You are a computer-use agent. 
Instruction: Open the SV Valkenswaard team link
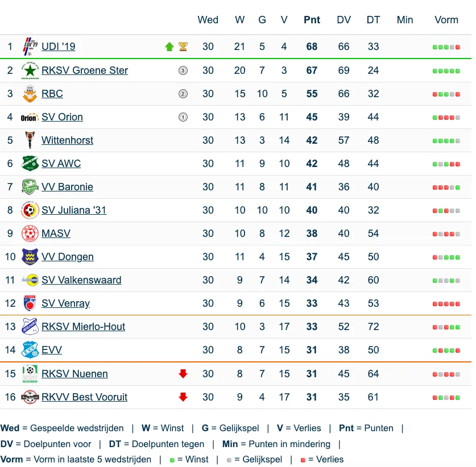point(81,280)
